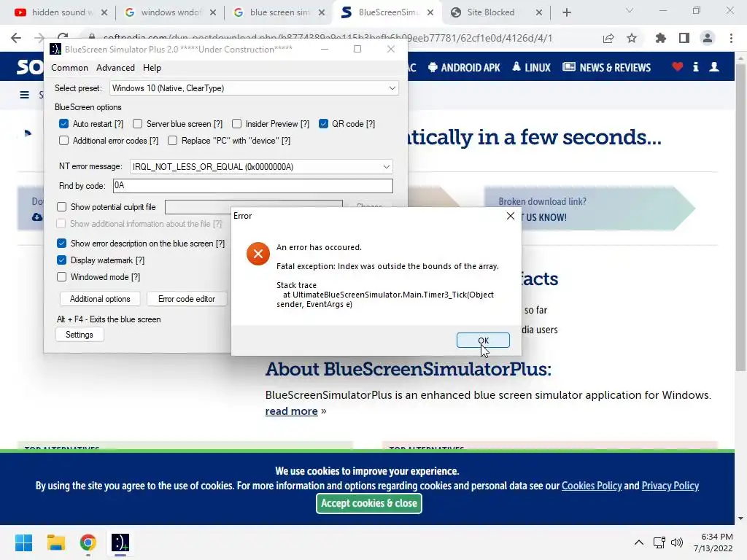Toggle Display watermark checkbox
Image resolution: width=747 pixels, height=560 pixels.
pos(61,260)
